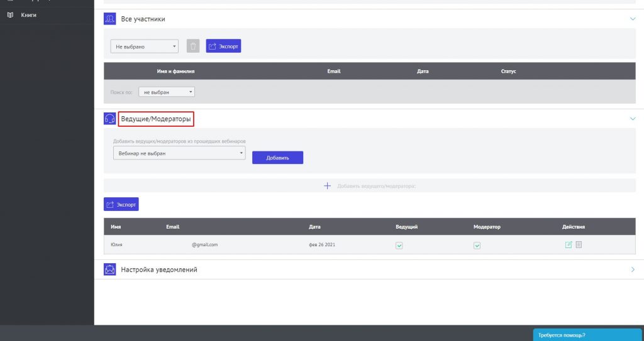Open Книги in the left sidebar
The image size is (644, 341).
coord(29,14)
